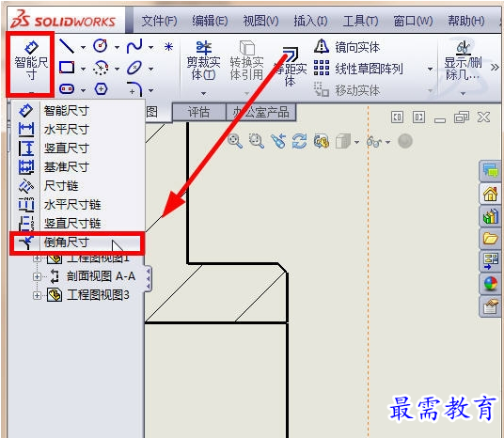
Task: Select the Sketch Fillet tool
Action: (134, 89)
